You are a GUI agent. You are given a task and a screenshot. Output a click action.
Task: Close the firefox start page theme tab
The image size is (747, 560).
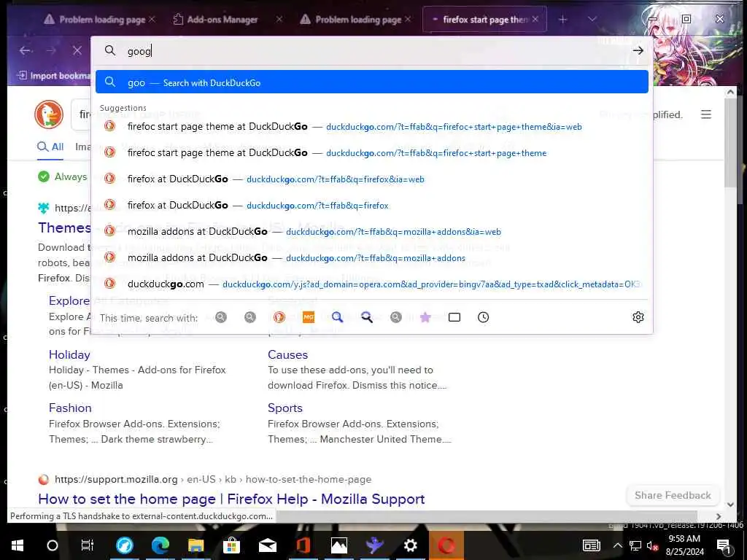pos(535,19)
